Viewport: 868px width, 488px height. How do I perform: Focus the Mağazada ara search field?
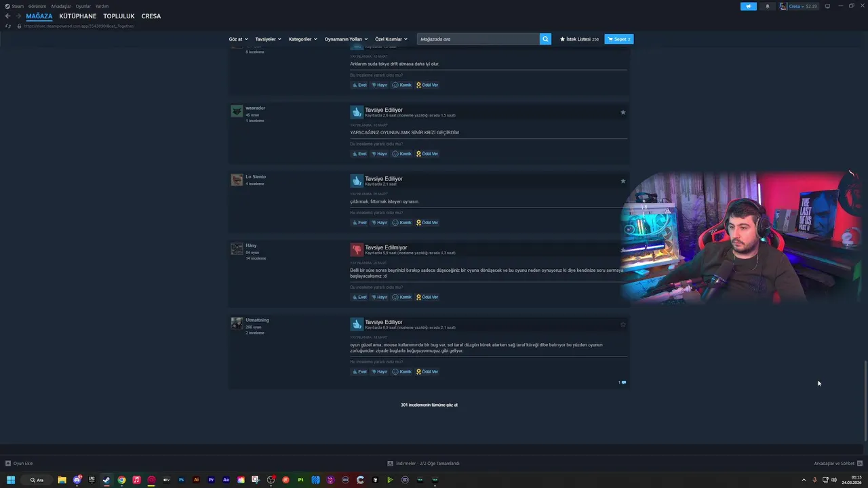[478, 39]
